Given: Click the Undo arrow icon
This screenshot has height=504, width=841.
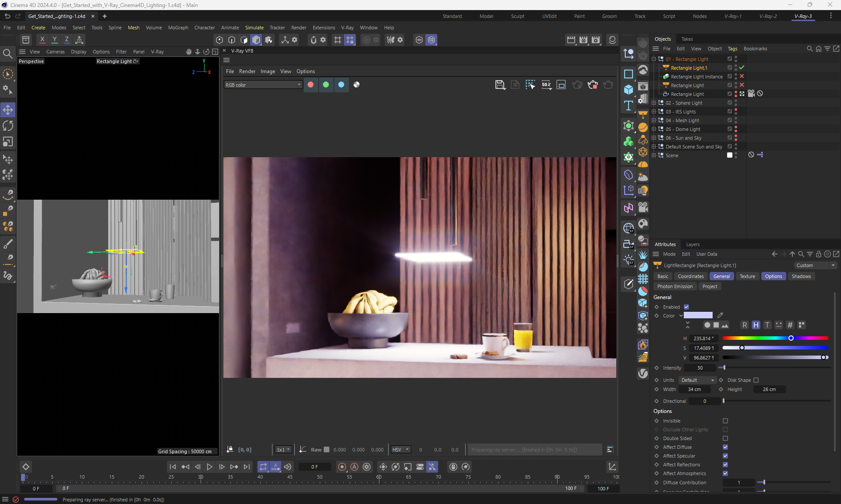Looking at the screenshot, I should [7, 16].
